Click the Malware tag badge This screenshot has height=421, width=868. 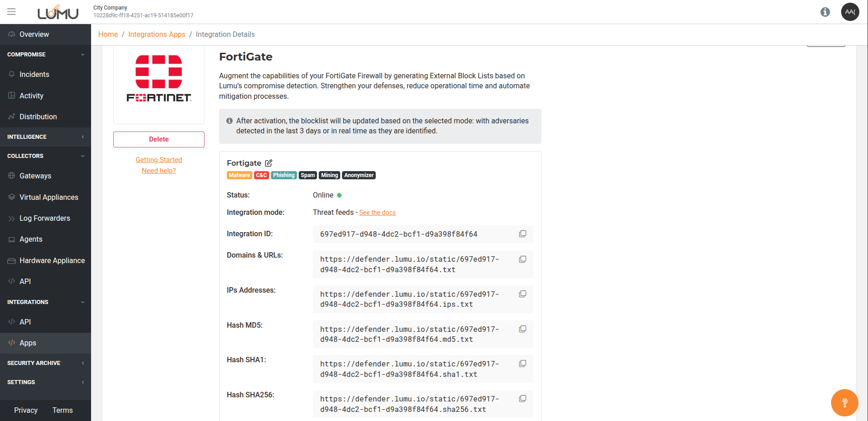pyautogui.click(x=239, y=175)
